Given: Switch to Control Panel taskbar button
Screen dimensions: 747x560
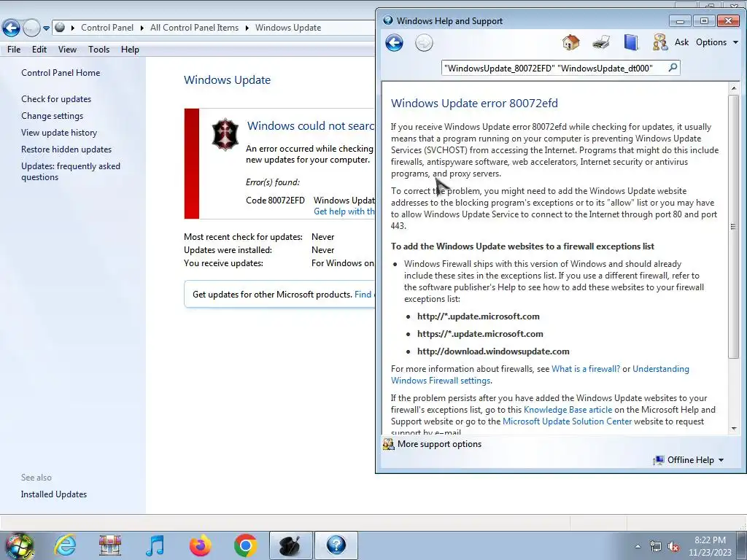Looking at the screenshot, I should click(290, 545).
